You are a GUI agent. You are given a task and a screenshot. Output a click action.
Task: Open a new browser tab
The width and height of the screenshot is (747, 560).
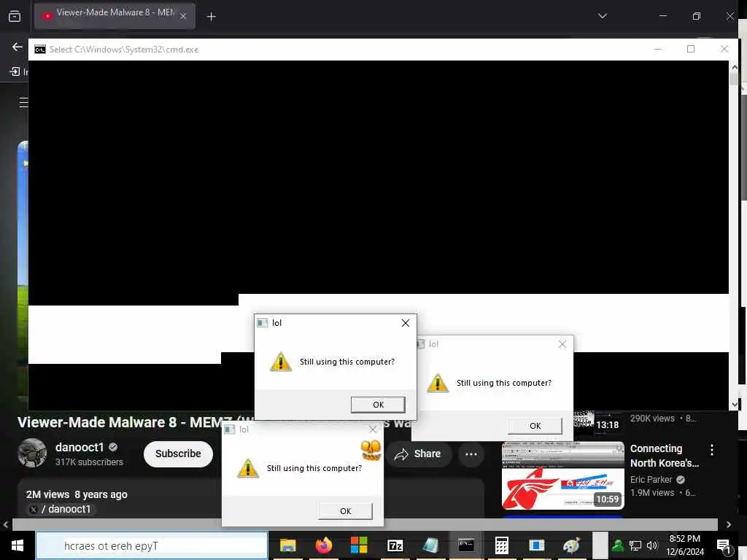click(x=211, y=17)
